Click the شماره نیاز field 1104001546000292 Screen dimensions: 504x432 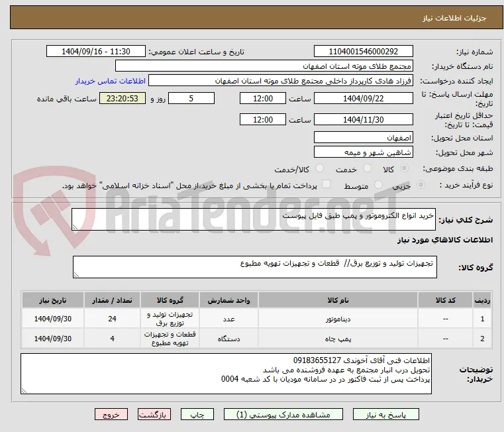coord(363,52)
